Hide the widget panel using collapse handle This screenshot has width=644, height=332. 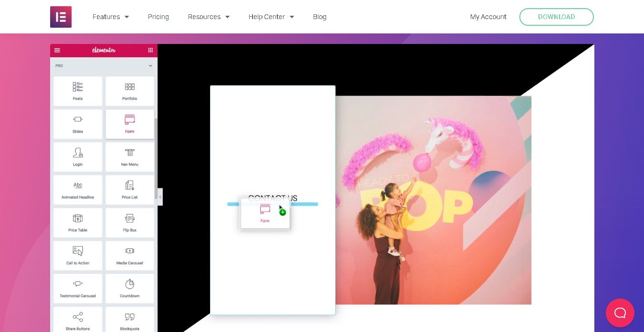coord(160,197)
